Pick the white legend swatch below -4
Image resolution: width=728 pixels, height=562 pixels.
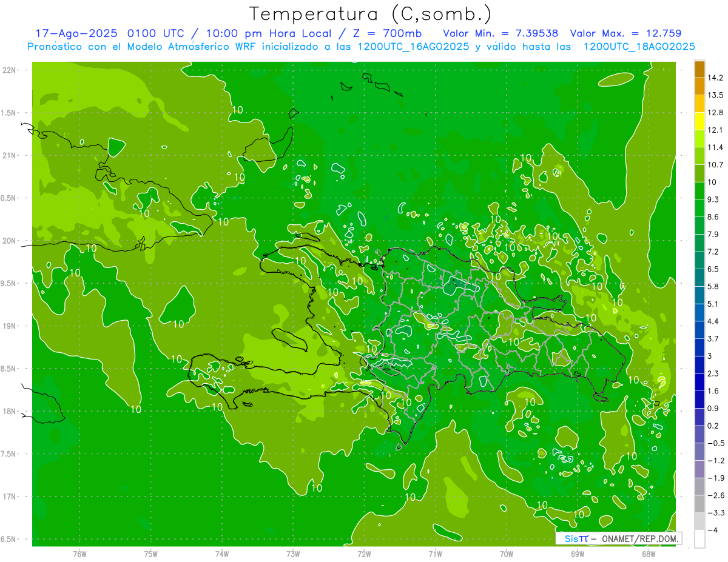point(699,539)
